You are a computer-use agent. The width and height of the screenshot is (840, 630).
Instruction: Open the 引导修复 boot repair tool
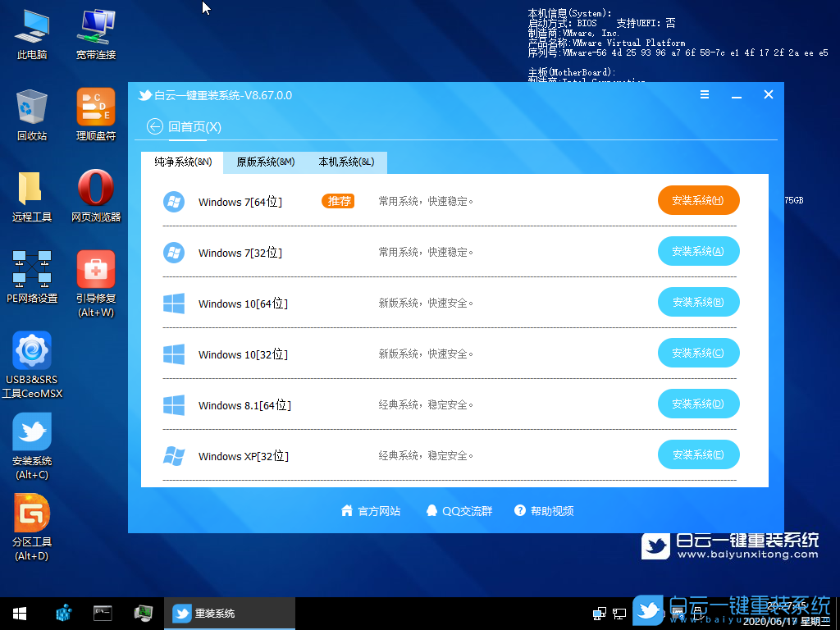pyautogui.click(x=95, y=269)
